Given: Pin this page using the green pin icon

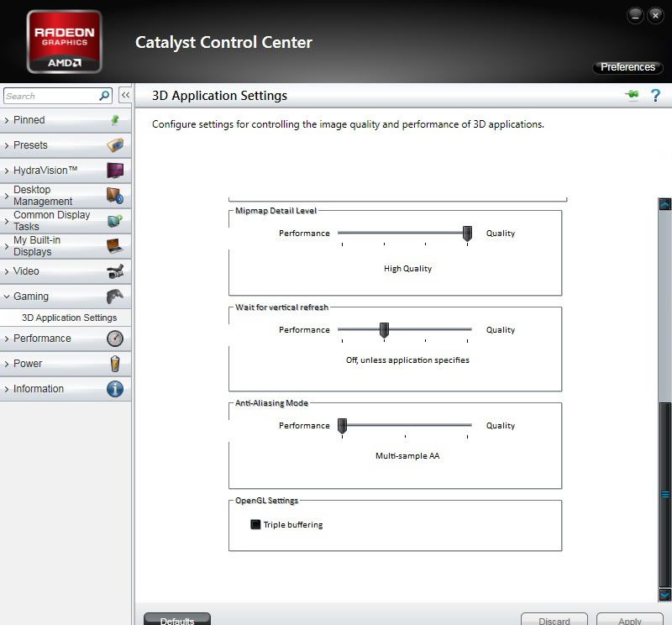Looking at the screenshot, I should (x=632, y=94).
